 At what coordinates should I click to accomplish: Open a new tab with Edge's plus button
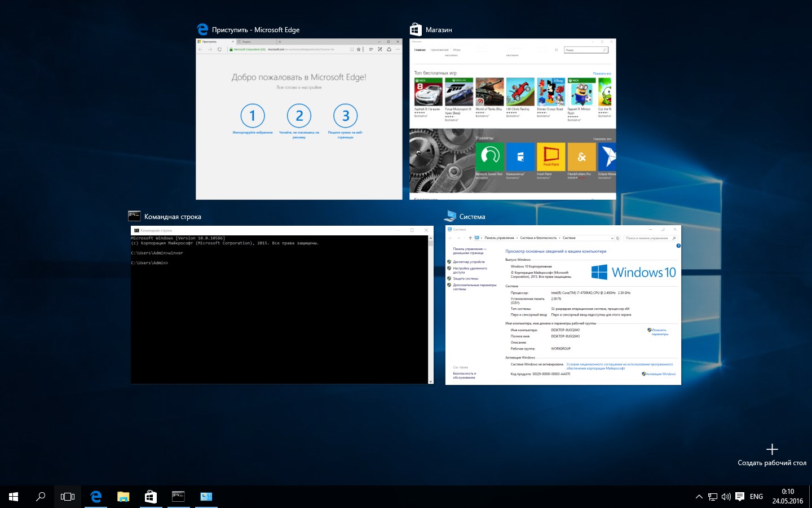tap(280, 41)
